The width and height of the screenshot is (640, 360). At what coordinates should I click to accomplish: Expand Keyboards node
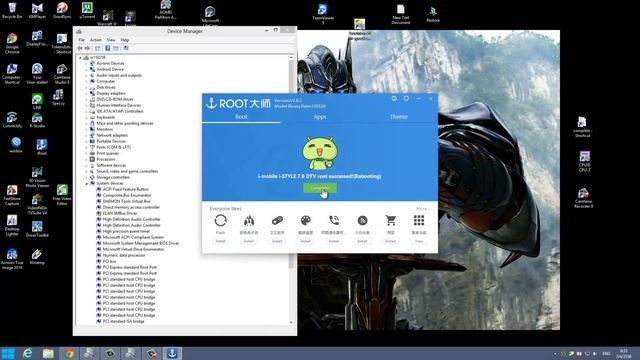click(86, 118)
